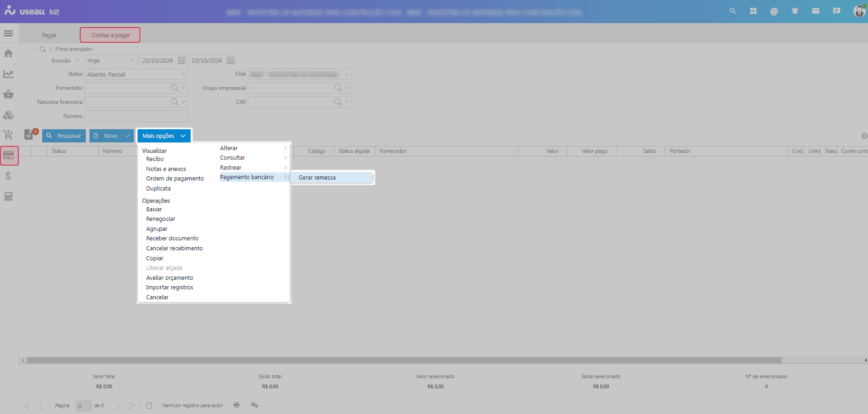Choose Baixar from Operações menu

154,209
